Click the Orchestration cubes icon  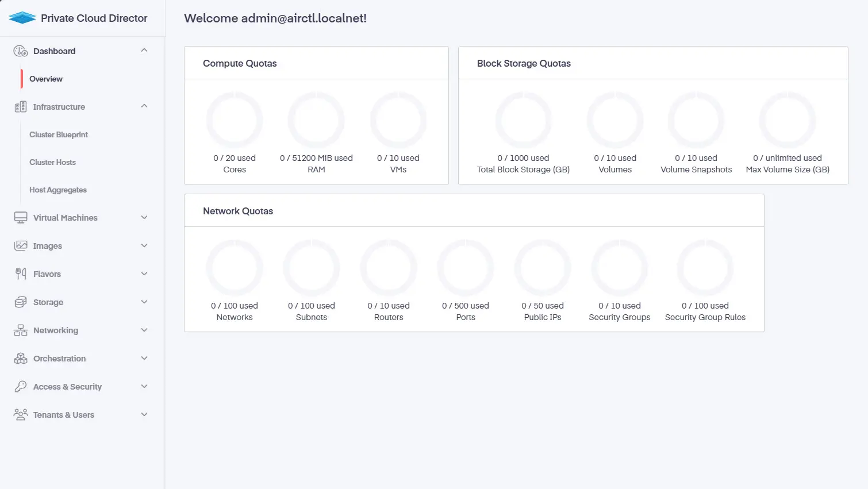(21, 359)
